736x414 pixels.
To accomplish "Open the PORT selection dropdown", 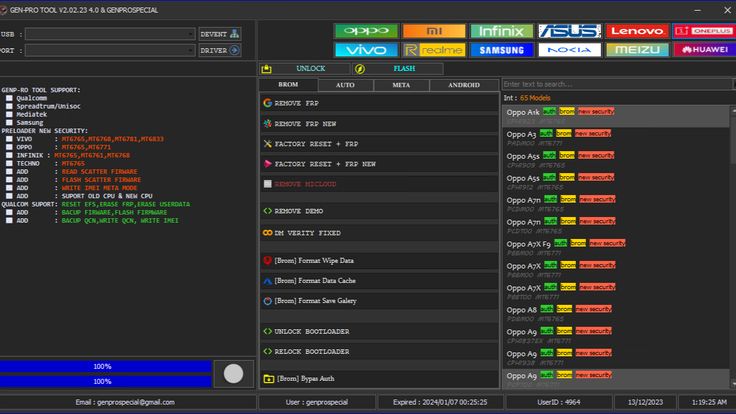I will (110, 50).
